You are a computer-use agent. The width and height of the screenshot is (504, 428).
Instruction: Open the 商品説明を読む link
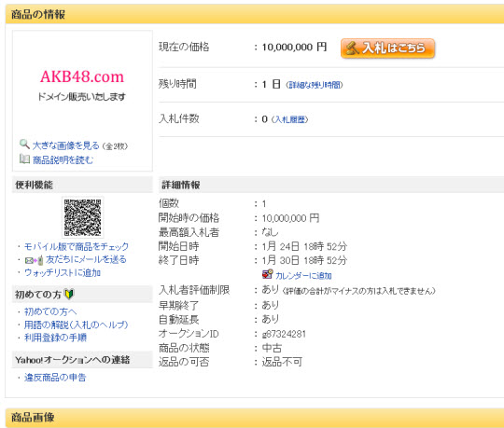pyautogui.click(x=63, y=159)
